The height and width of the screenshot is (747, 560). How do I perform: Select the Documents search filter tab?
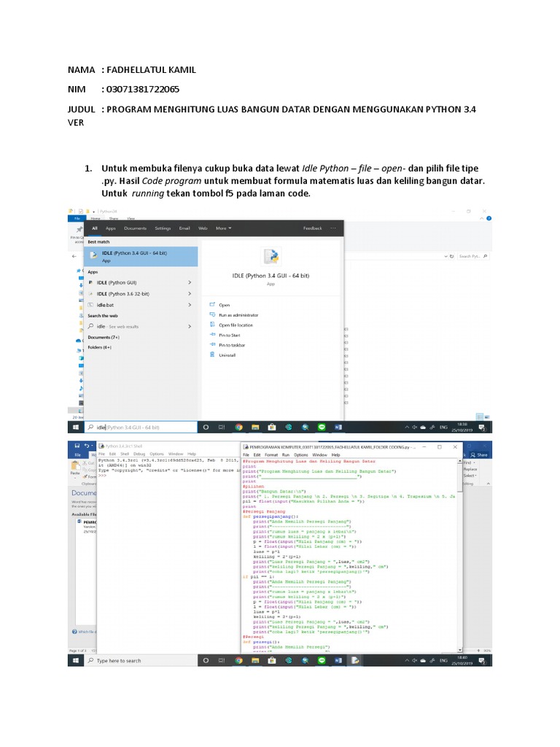tap(135, 228)
